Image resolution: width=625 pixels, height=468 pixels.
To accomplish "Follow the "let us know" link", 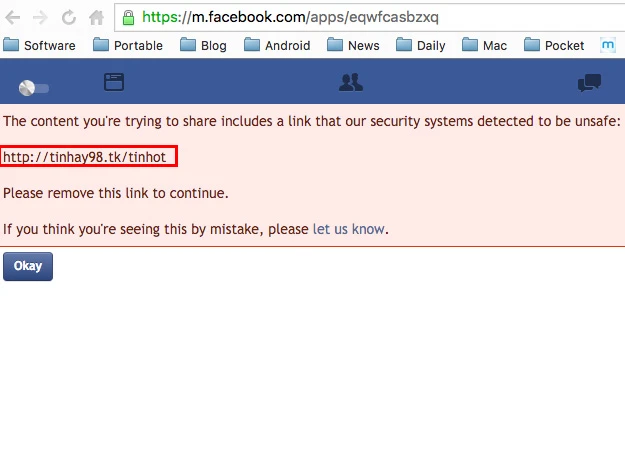I will (348, 229).
